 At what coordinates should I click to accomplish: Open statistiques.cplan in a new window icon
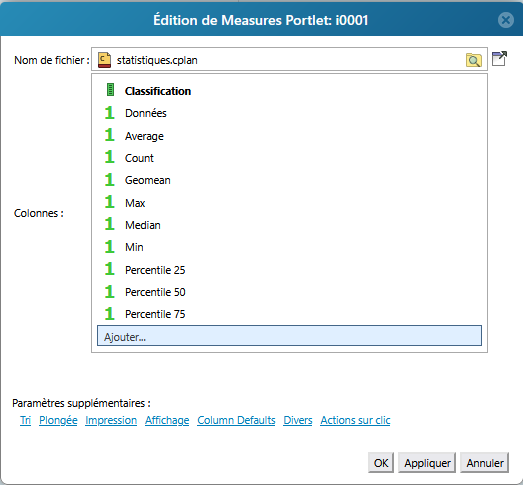(x=499, y=59)
